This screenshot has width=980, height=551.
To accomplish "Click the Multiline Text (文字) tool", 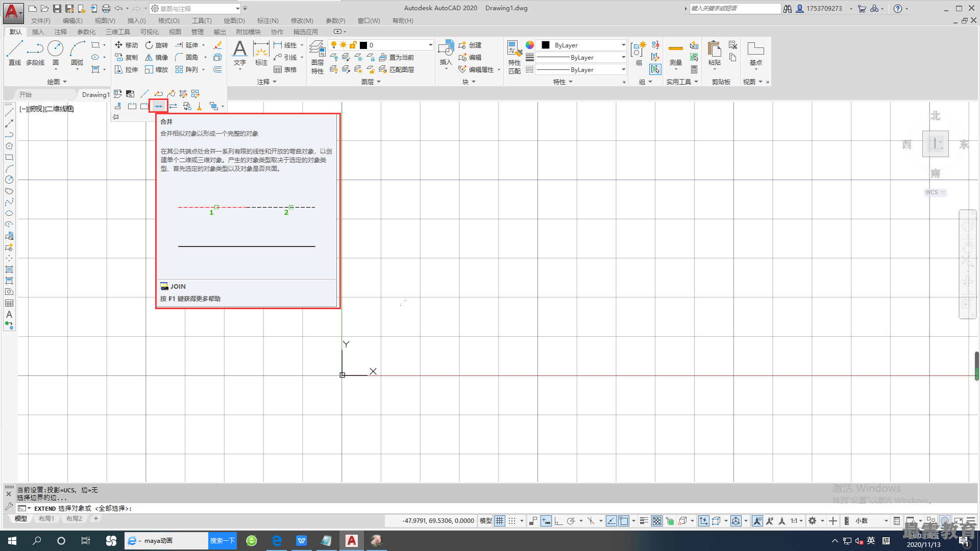I will (x=240, y=54).
